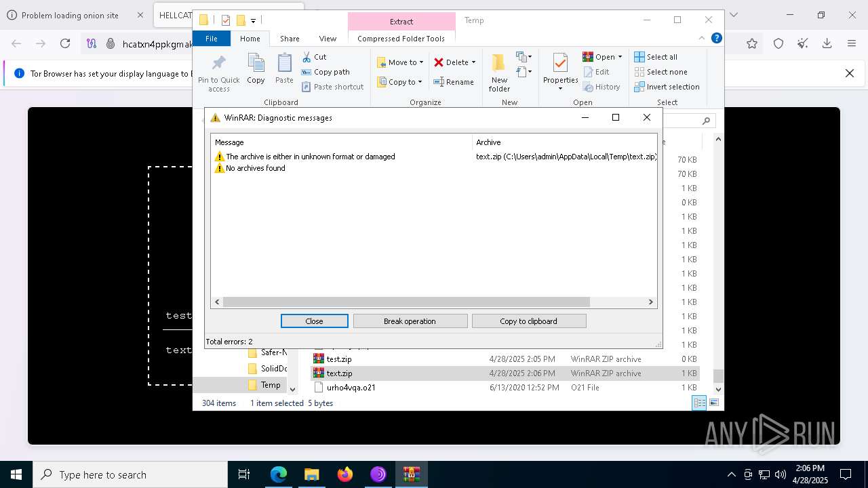
Task: Switch to the Share ribbon tab
Action: [x=290, y=39]
